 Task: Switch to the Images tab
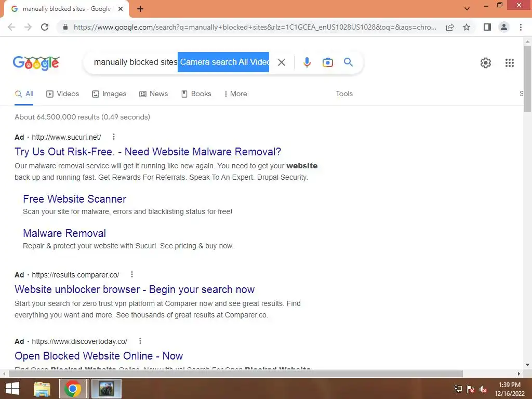pos(109,94)
